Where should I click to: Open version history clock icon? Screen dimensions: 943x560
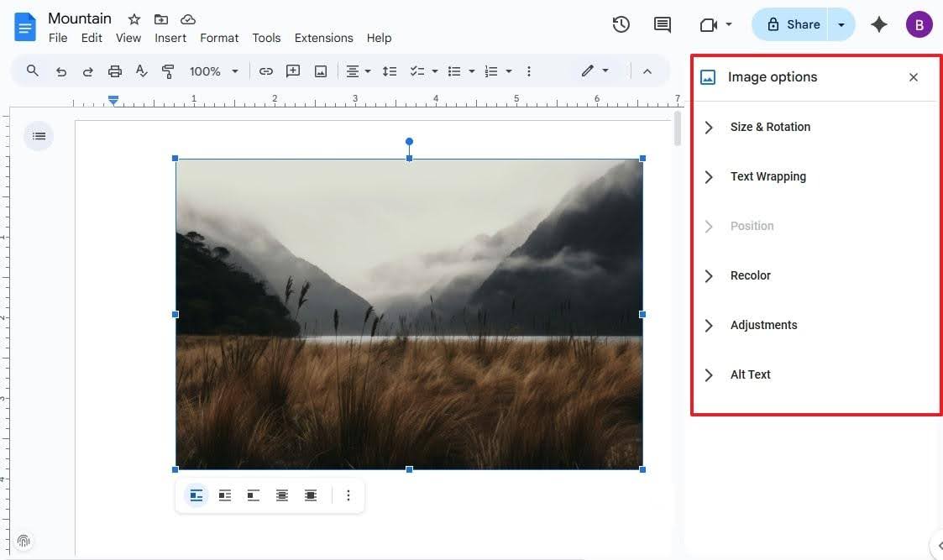[621, 24]
